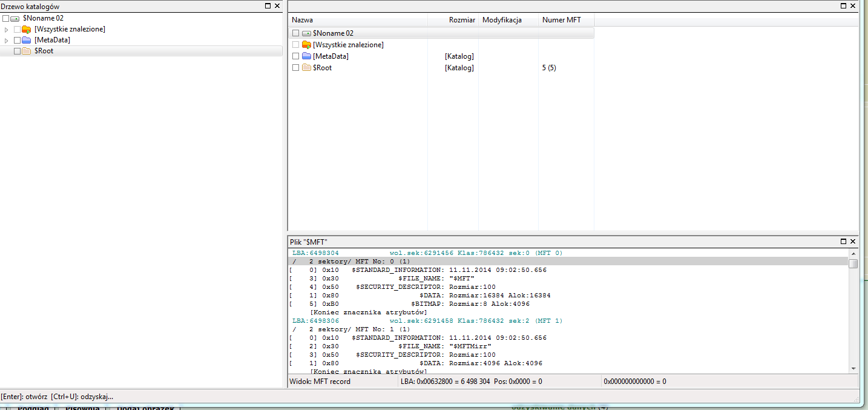
Task: Select [Wszystkie znalezione] label in directory tree
Action: 70,29
